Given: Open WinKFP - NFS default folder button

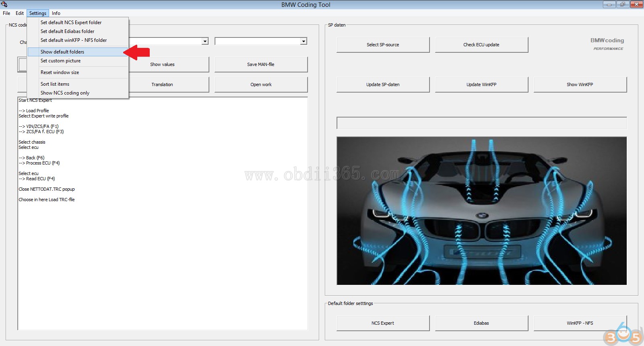Looking at the screenshot, I should click(580, 323).
